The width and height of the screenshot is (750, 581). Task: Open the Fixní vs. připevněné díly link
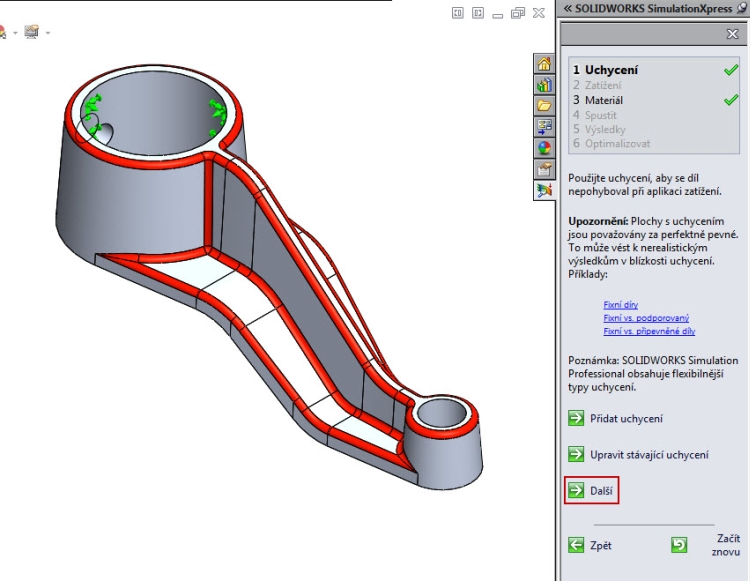(x=649, y=331)
